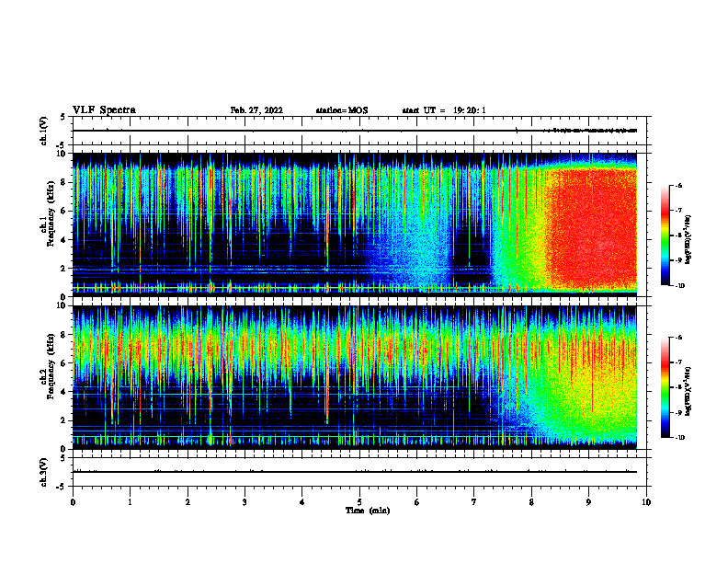
Task: Click the "VLF Spectra" title text
Action: [104, 110]
